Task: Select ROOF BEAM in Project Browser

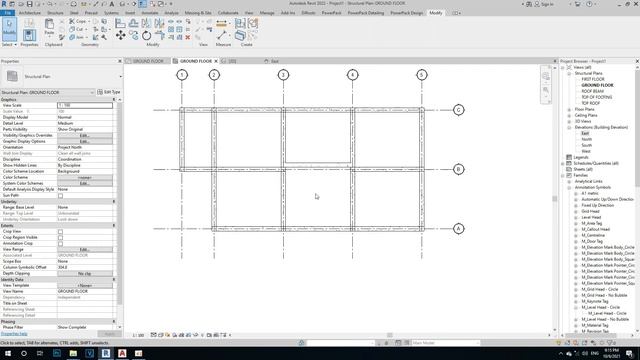Action: [x=593, y=91]
